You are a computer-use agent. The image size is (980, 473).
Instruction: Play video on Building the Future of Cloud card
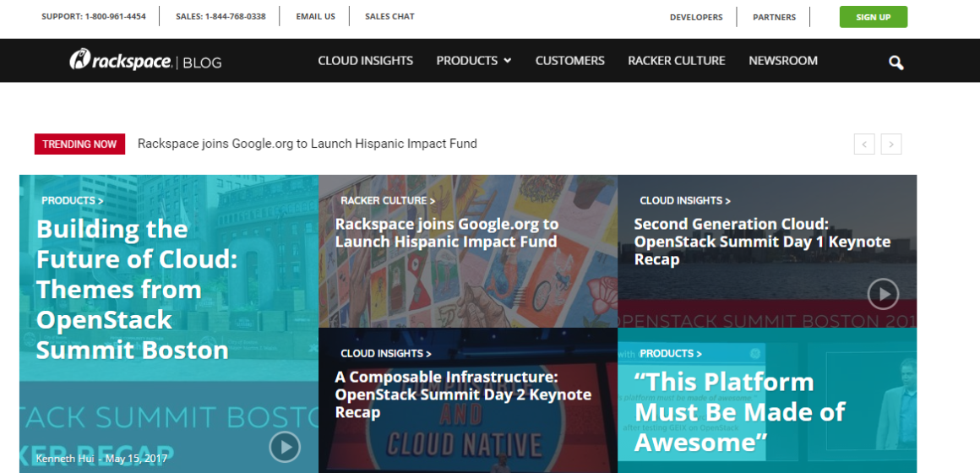(285, 447)
